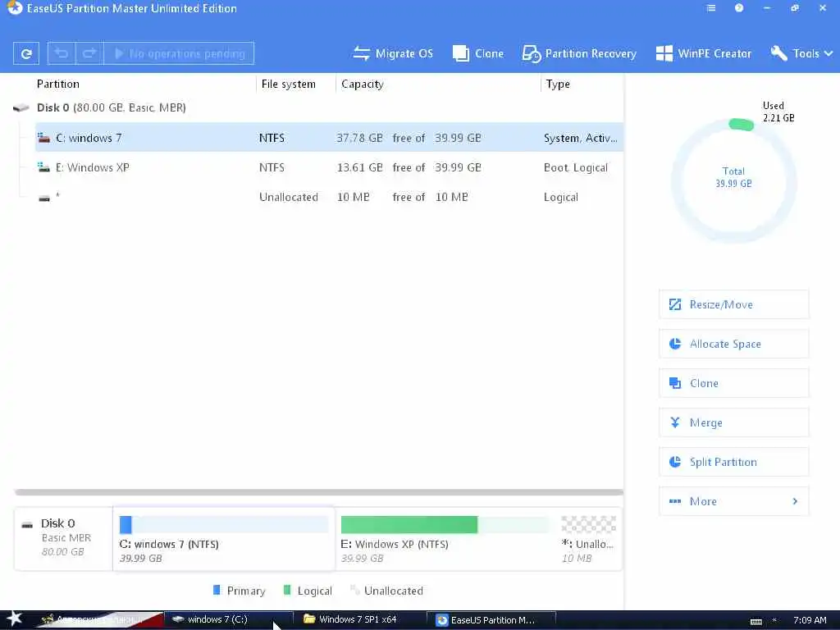The image size is (840, 630).
Task: Switch to Windows 7 SP1 x64 taskbar item
Action: click(x=361, y=619)
